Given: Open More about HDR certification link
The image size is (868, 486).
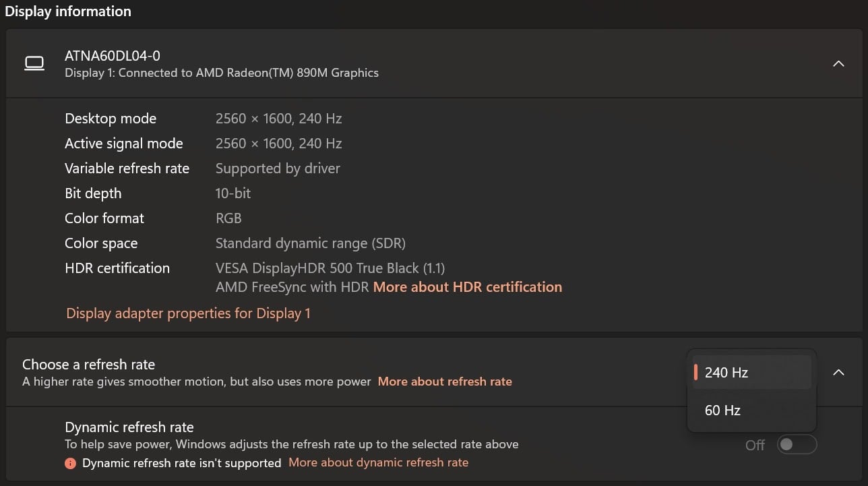Looking at the screenshot, I should (x=468, y=287).
